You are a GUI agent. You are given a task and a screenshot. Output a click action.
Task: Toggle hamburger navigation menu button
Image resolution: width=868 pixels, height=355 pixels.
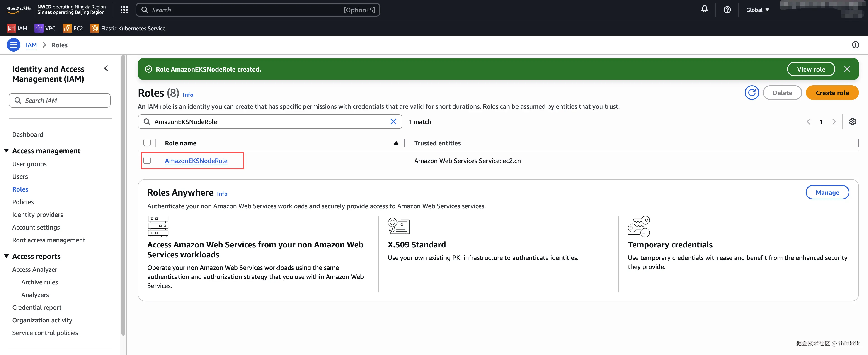pyautogui.click(x=13, y=45)
